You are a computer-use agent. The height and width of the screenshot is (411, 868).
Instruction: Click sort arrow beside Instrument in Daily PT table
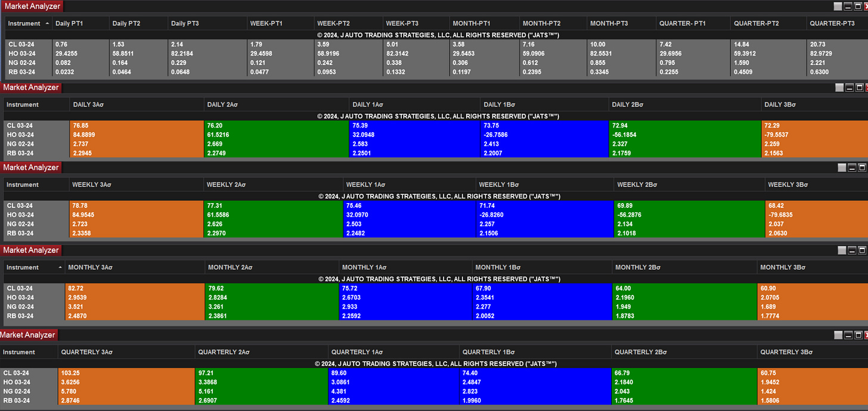coord(47,24)
